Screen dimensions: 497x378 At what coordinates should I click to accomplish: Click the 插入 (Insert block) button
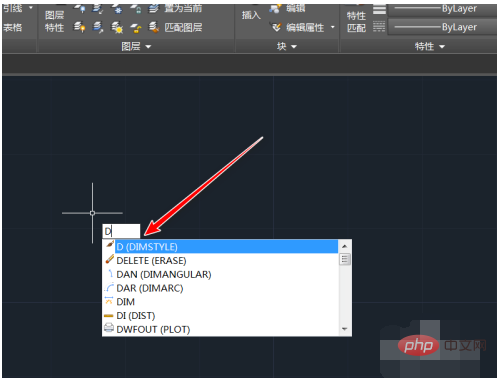[251, 15]
